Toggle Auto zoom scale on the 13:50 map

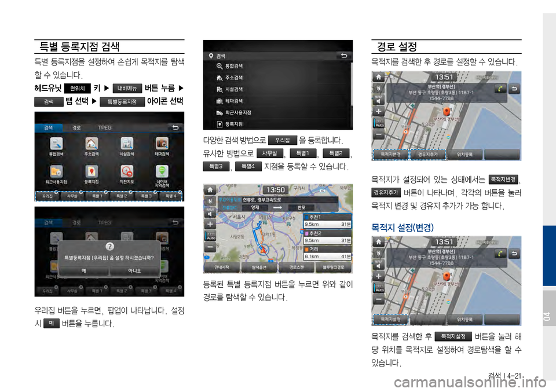click(x=211, y=236)
